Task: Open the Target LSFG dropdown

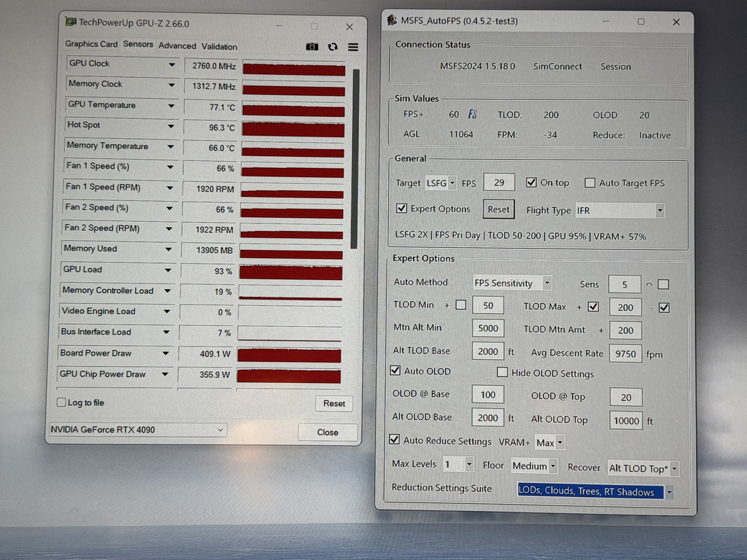Action: [441, 183]
